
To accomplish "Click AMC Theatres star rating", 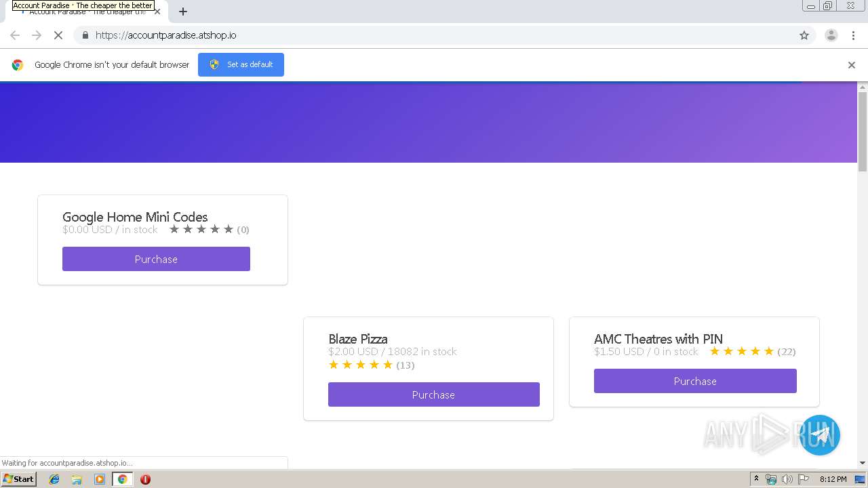I will tap(742, 352).
